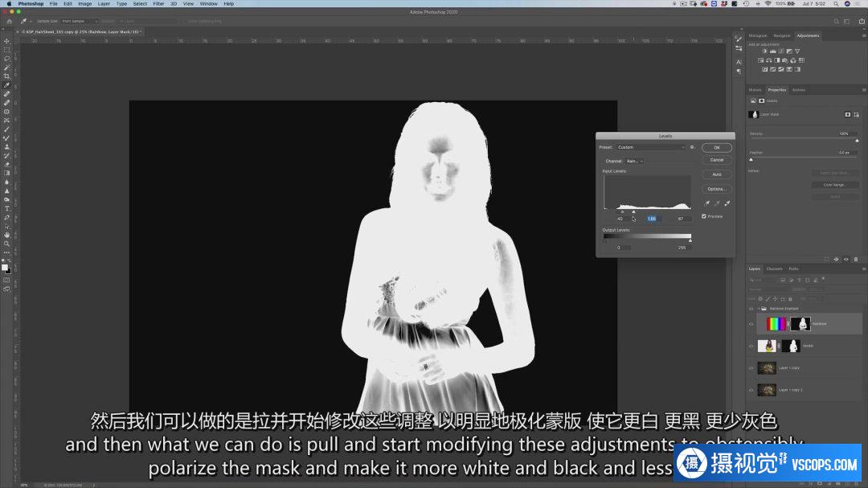Open the Channel dropdown in Levels

click(634, 161)
